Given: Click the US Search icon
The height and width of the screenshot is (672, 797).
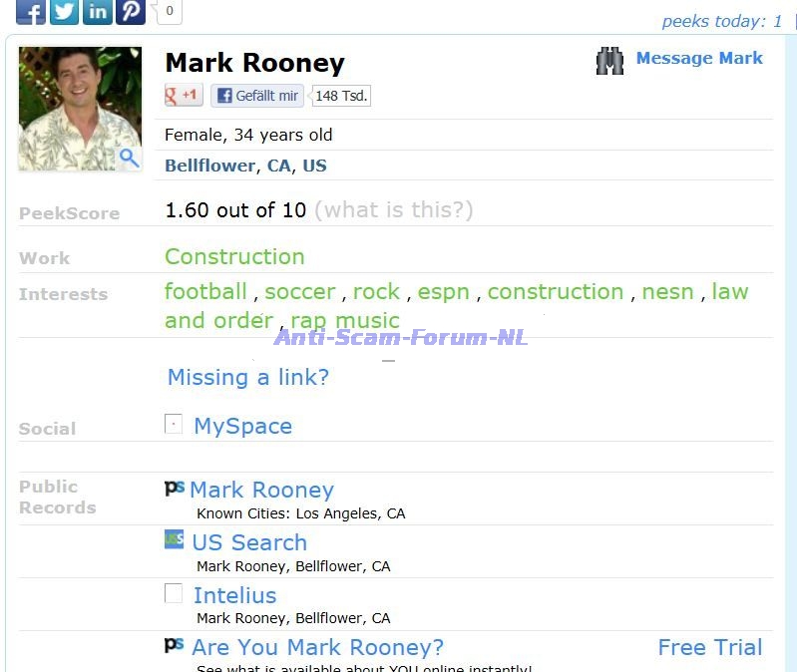Looking at the screenshot, I should (174, 540).
